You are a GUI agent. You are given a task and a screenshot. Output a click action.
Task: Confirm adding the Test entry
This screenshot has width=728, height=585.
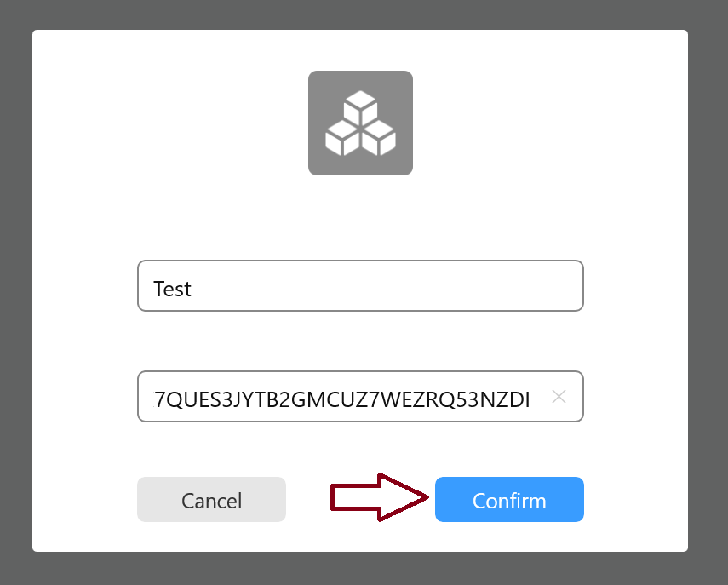coord(509,499)
